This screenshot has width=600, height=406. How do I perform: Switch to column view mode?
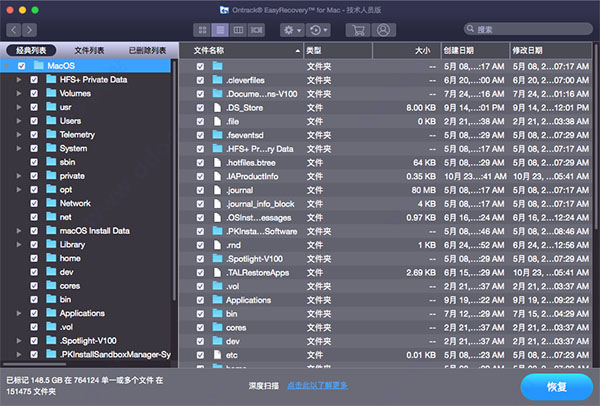(238, 30)
